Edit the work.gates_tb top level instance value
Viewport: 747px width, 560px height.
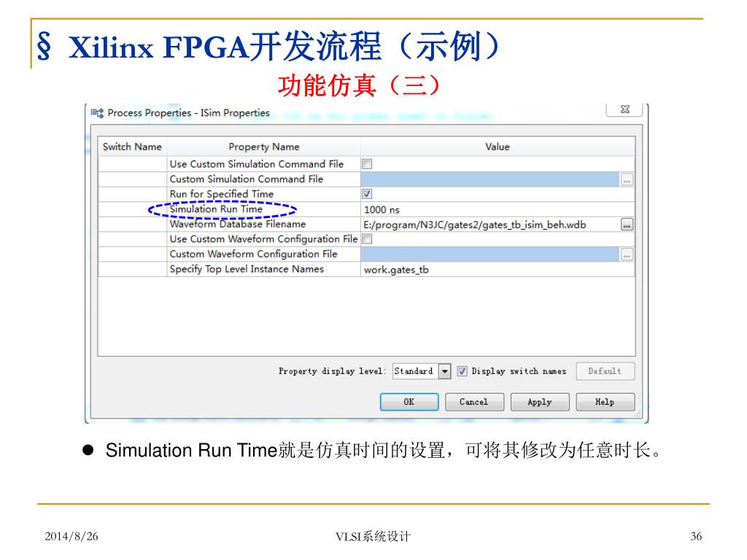(498, 270)
